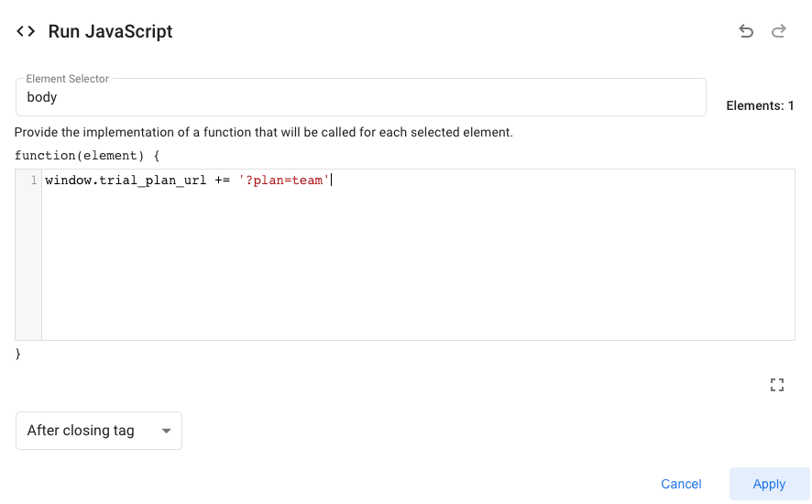Click the function(element) { header line
Image resolution: width=812 pixels, height=504 pixels.
pos(87,156)
